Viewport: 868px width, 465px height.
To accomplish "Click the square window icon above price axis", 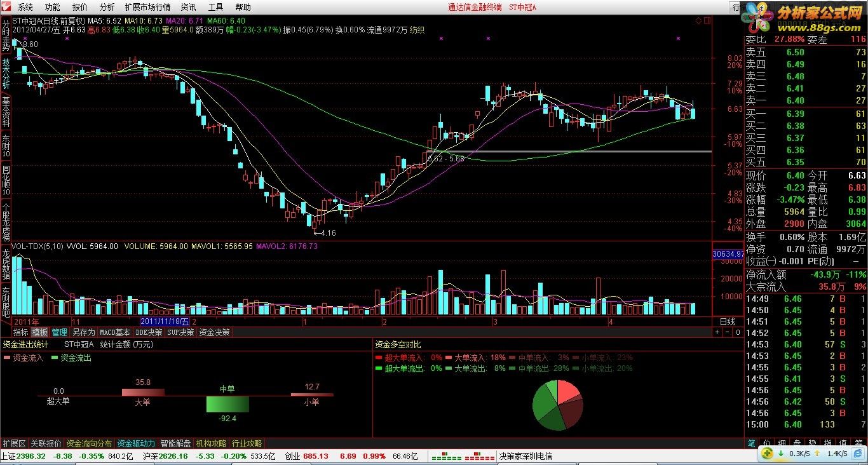I will 707,20.
